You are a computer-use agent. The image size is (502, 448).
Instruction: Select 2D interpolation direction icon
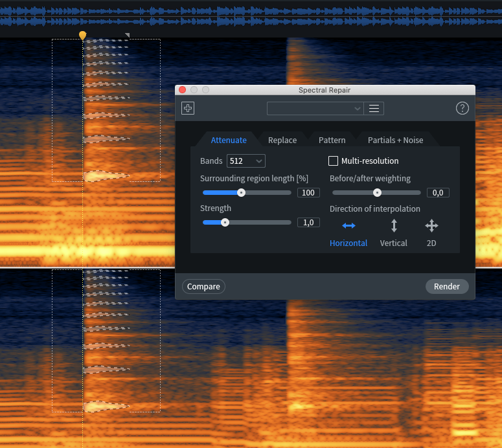[x=431, y=225]
